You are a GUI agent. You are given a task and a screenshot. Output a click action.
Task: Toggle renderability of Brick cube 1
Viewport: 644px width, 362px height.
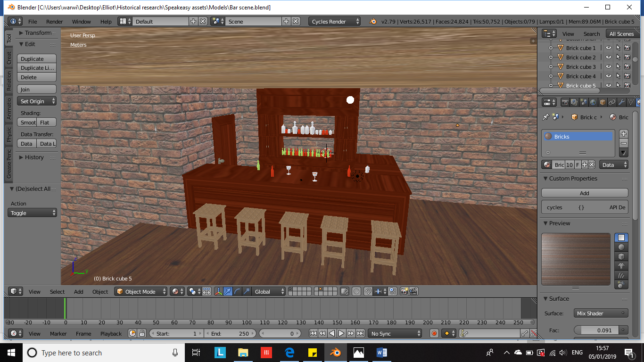click(x=627, y=48)
